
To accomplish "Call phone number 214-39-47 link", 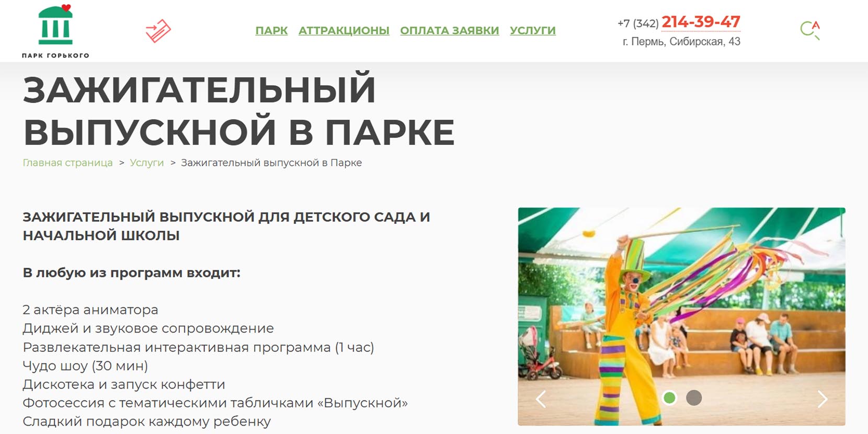I will 701,22.
